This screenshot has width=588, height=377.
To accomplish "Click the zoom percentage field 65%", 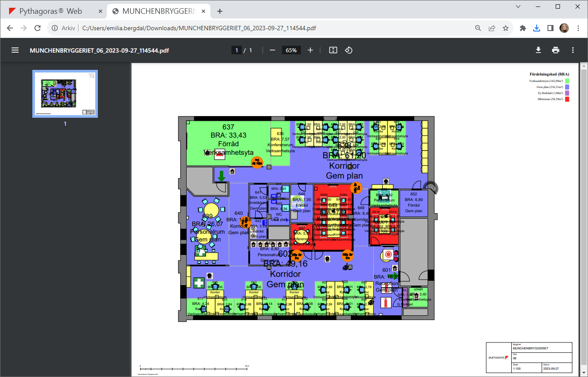I will [291, 50].
